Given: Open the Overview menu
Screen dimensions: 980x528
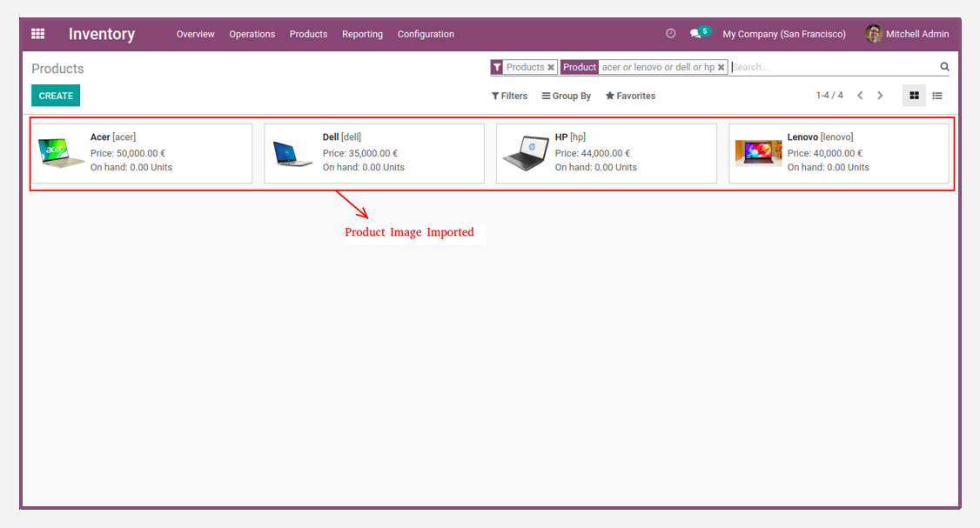Looking at the screenshot, I should click(x=195, y=34).
